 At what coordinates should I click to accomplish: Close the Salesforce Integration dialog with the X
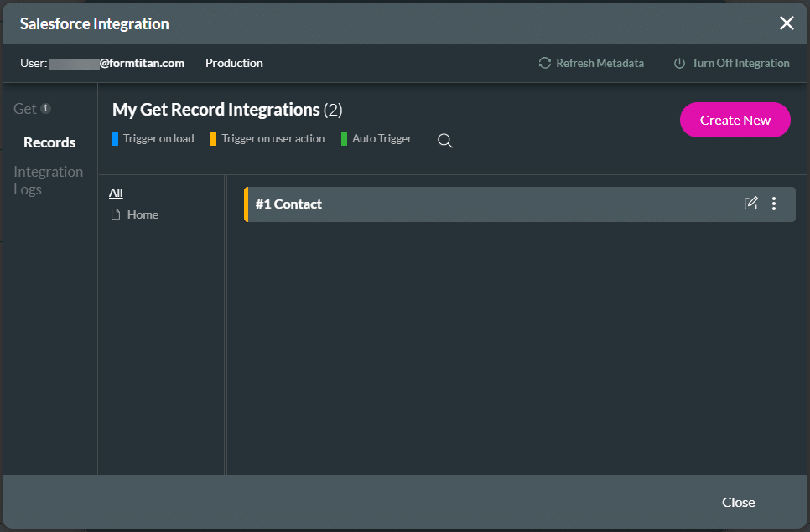[787, 23]
